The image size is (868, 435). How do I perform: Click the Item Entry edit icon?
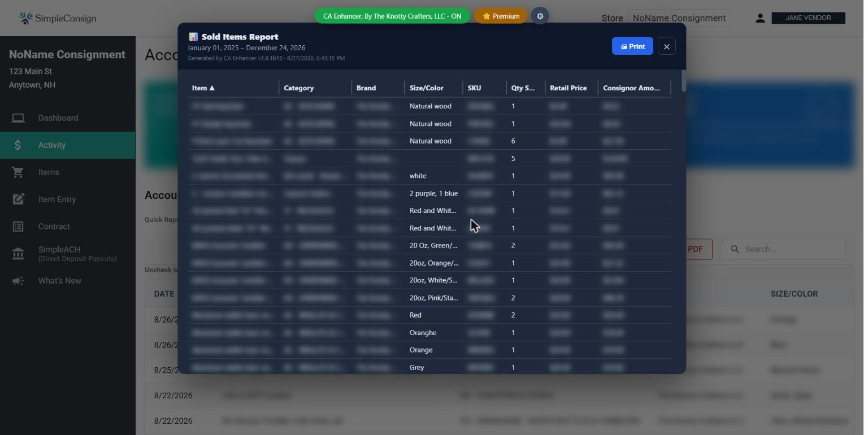pos(18,199)
